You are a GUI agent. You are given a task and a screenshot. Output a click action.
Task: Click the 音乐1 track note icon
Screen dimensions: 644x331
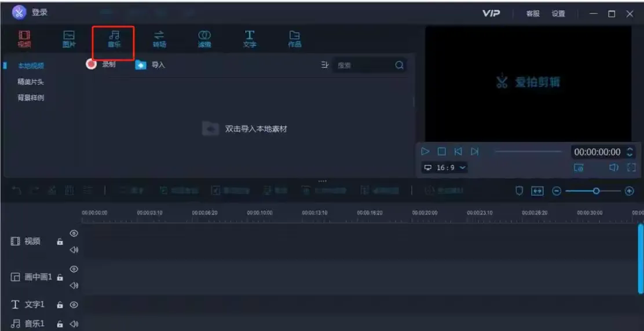pyautogui.click(x=15, y=324)
